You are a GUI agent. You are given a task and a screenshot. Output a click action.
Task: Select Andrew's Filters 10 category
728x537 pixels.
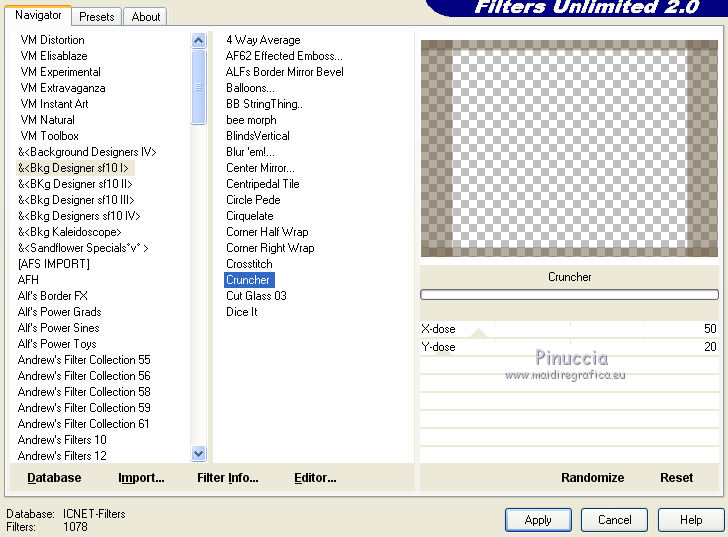62,440
